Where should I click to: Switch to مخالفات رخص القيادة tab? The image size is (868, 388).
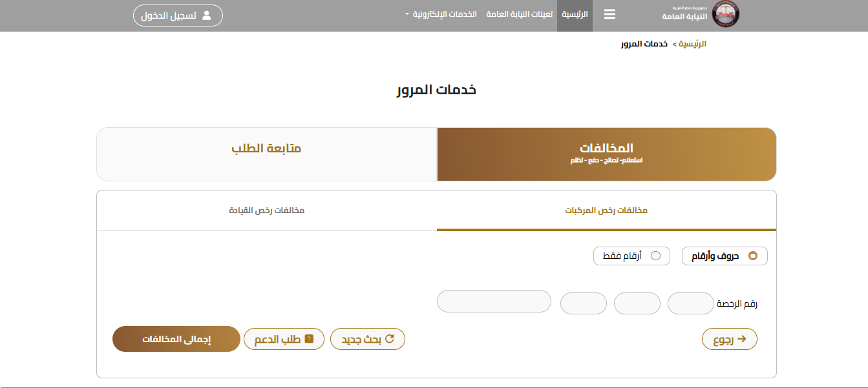[266, 210]
